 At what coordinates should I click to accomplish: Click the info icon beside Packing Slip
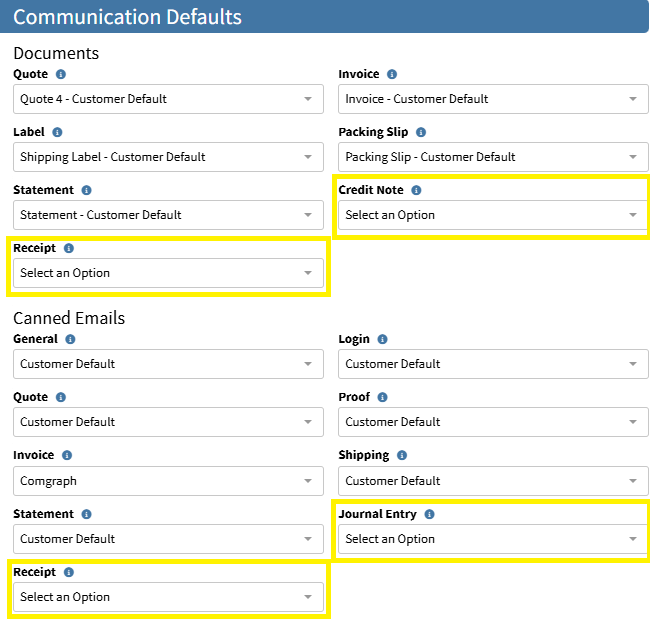pyautogui.click(x=421, y=132)
